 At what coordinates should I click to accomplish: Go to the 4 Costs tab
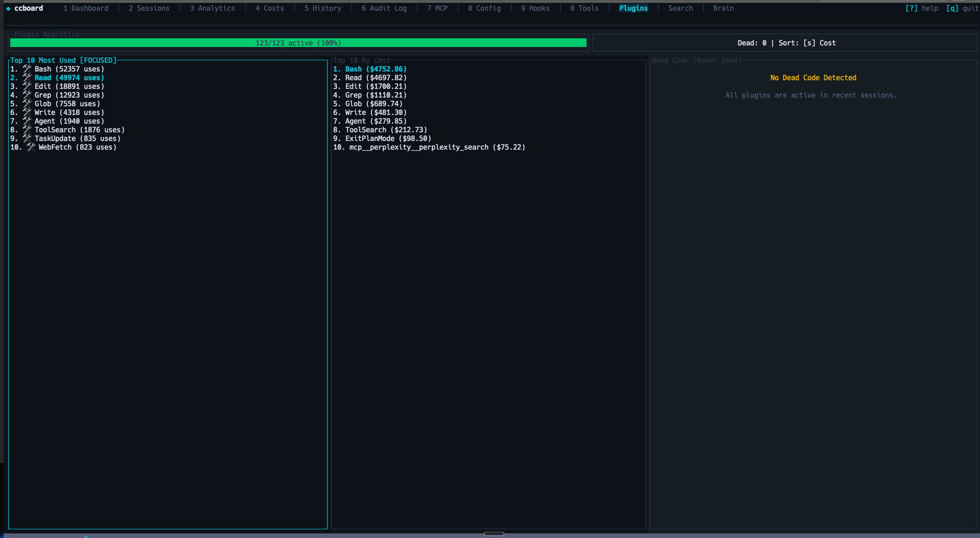coord(270,8)
